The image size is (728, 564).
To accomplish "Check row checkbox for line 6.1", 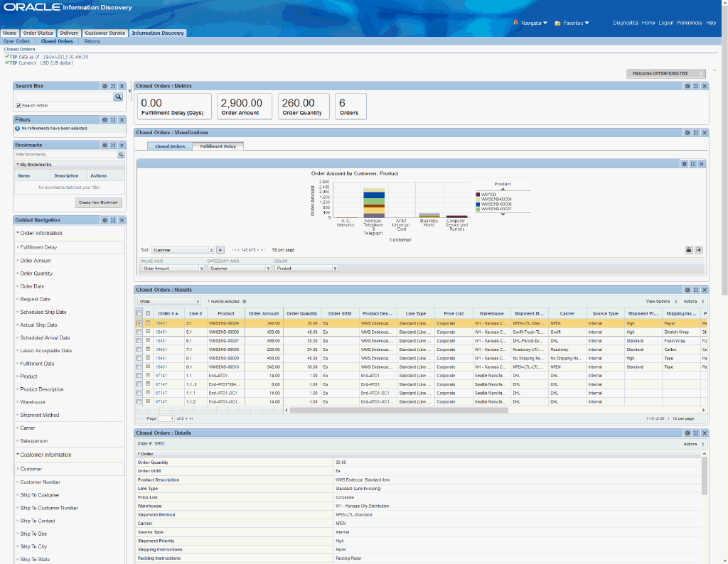I will click(139, 340).
